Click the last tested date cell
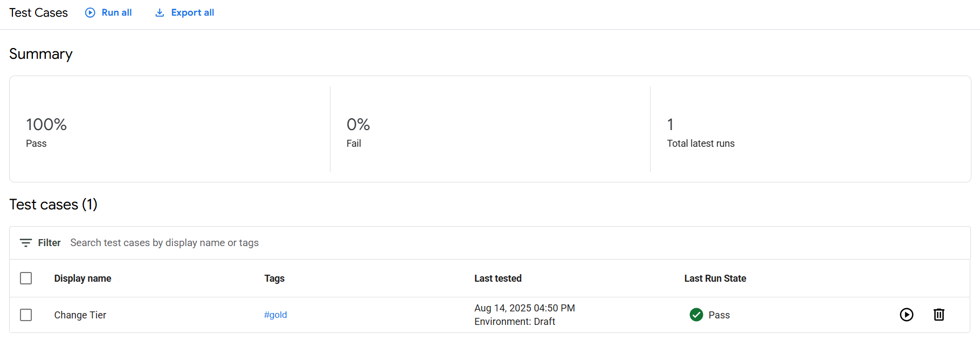 click(524, 315)
